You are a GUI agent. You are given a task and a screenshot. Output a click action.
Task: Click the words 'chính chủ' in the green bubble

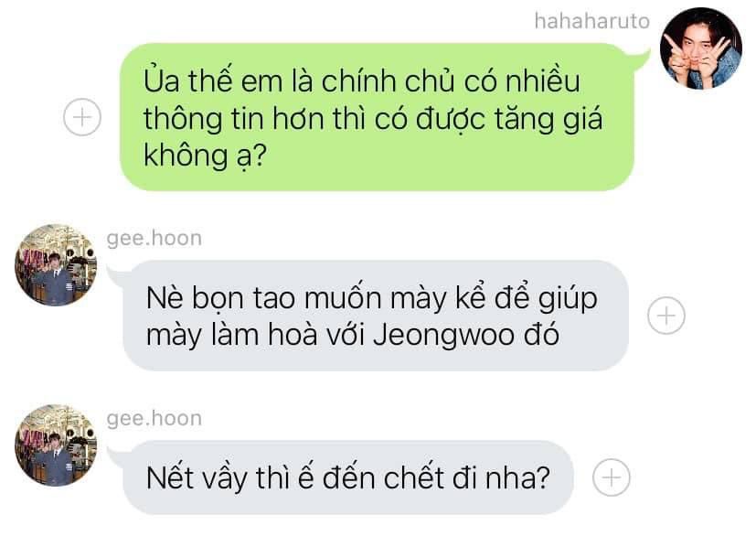tap(388, 81)
